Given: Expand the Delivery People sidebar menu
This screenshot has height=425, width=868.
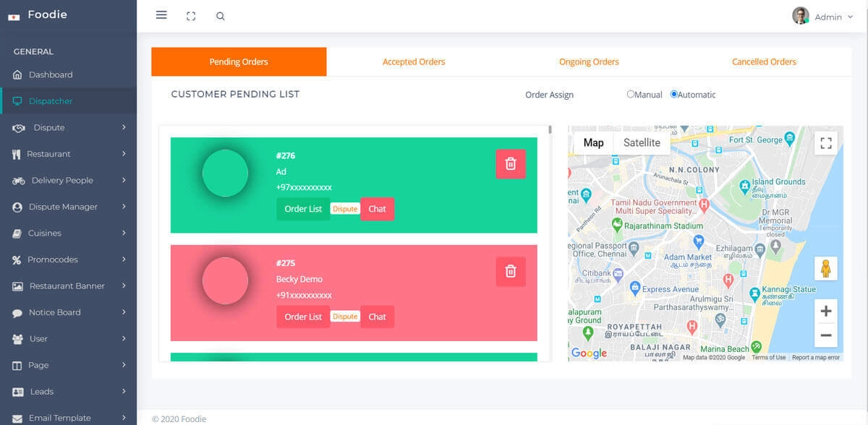Looking at the screenshot, I should click(x=68, y=181).
